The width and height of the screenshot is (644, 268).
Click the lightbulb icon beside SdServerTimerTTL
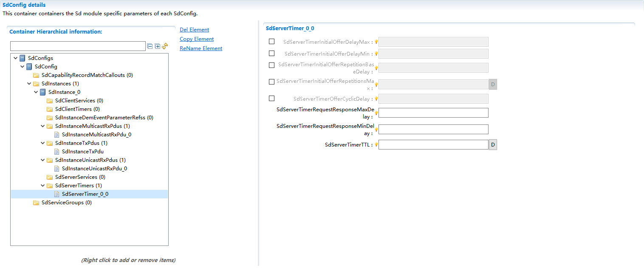[x=376, y=144]
